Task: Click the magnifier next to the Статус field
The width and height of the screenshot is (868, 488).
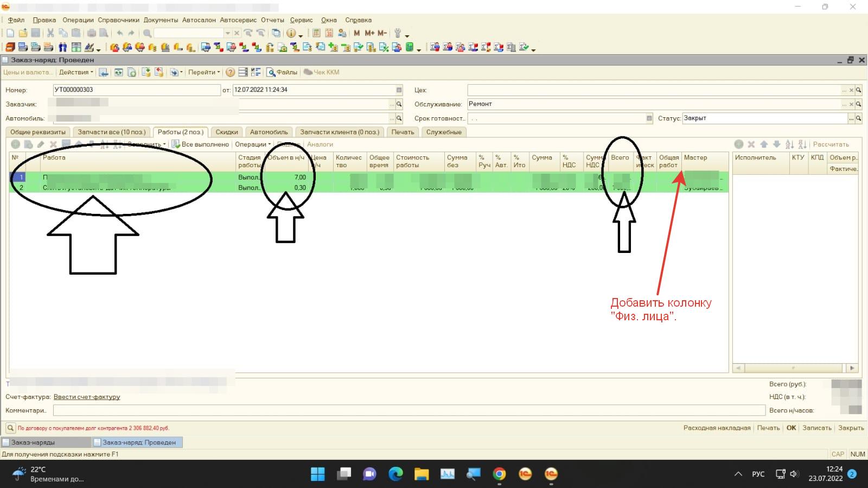Action: [x=858, y=118]
